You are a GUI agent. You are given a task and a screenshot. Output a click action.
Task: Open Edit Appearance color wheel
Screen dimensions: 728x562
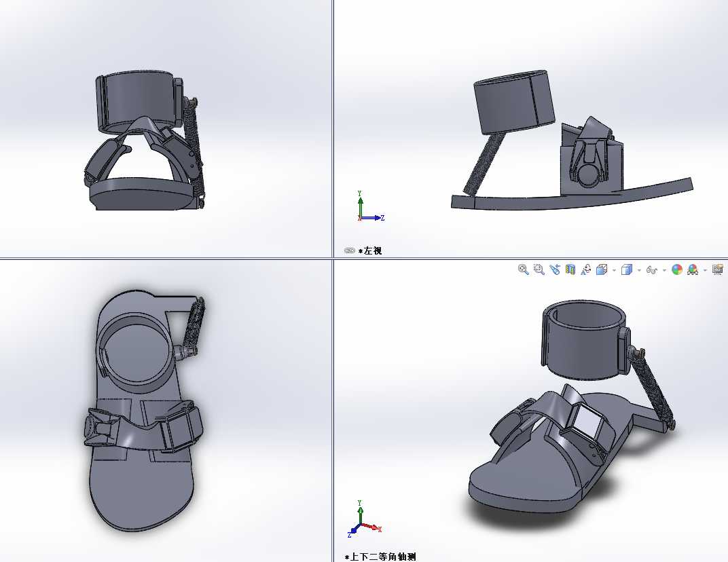click(676, 269)
